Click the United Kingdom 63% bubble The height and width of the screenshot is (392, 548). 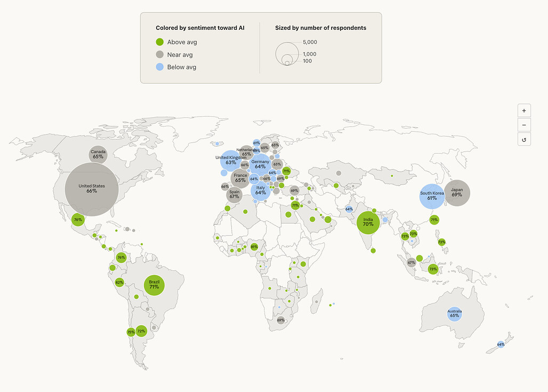click(230, 161)
